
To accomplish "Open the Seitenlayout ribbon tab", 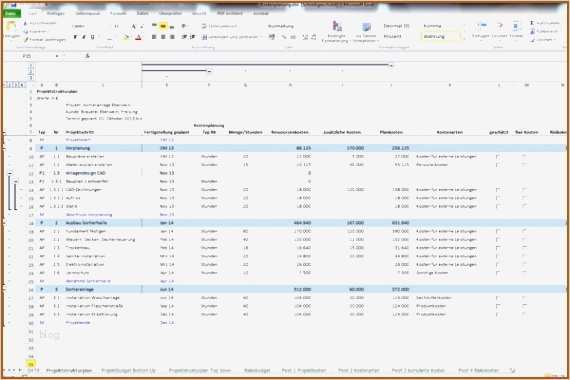I will 88,13.
